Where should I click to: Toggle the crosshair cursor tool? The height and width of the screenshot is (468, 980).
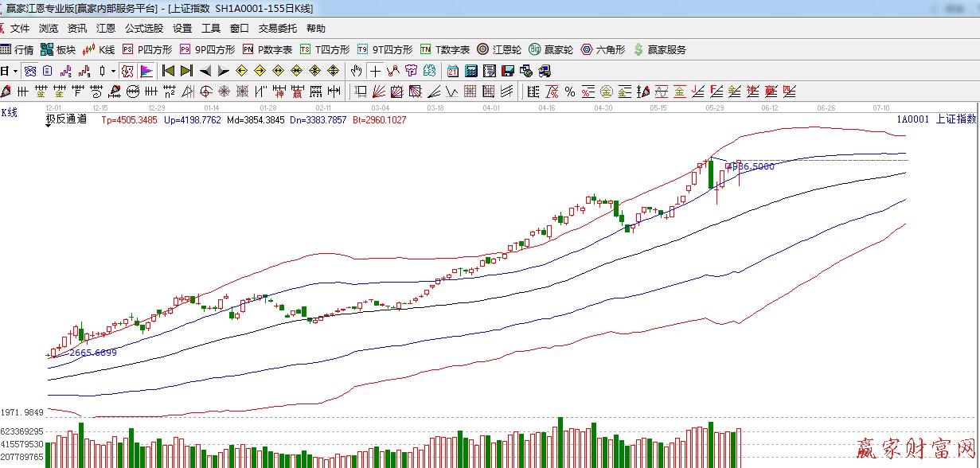click(374, 71)
